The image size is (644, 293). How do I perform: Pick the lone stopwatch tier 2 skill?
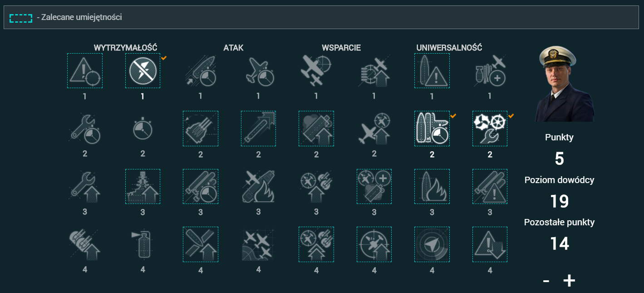click(x=143, y=129)
